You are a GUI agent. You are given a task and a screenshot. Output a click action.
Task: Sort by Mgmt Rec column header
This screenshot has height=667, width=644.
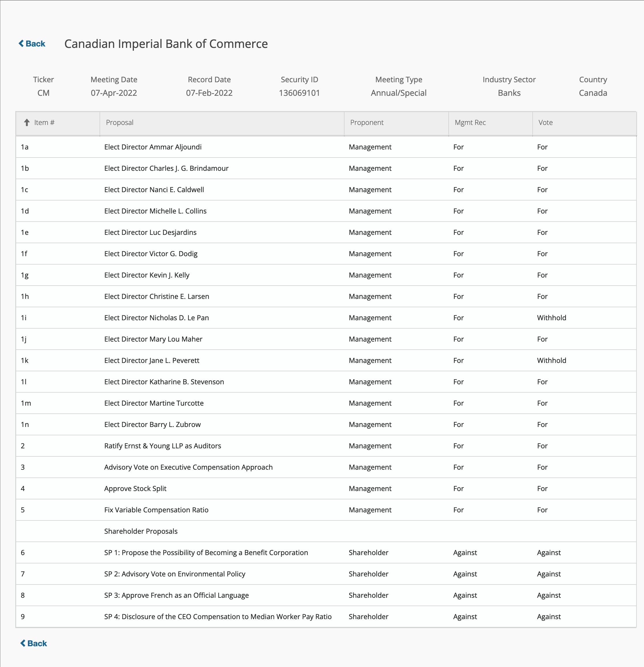470,123
